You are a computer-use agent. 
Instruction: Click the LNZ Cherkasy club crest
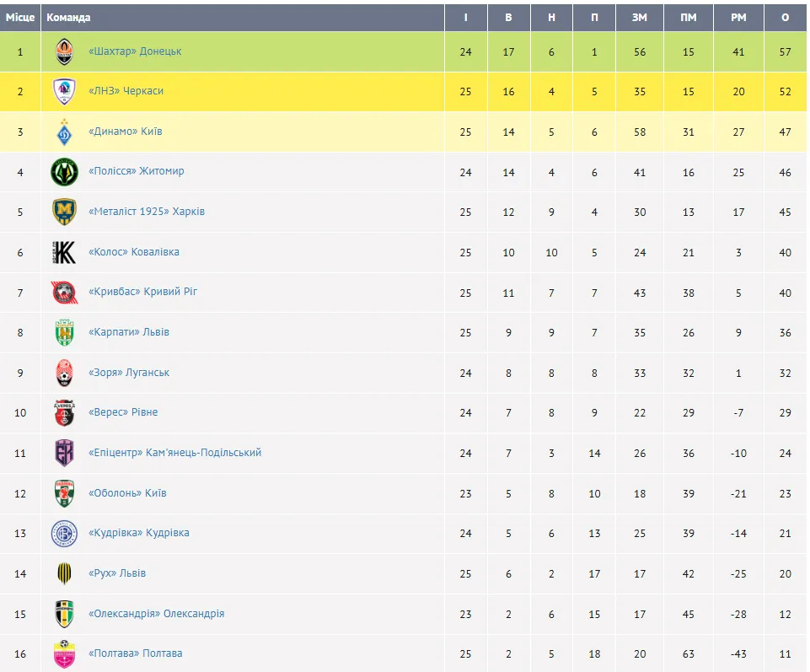65,92
